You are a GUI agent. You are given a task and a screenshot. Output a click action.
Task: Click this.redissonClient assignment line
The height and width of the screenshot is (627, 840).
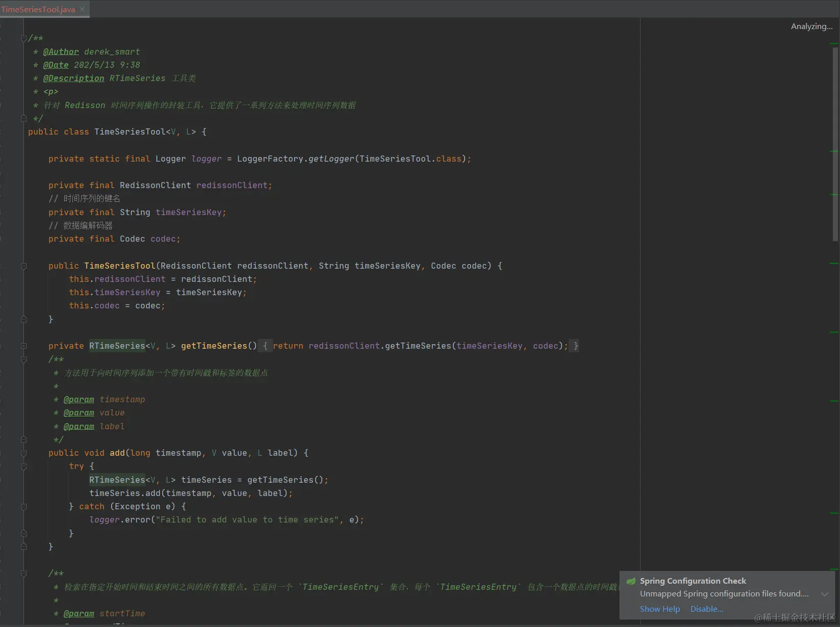163,279
